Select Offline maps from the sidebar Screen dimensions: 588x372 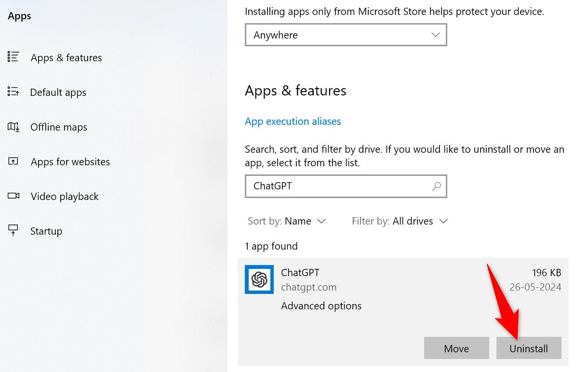[58, 127]
